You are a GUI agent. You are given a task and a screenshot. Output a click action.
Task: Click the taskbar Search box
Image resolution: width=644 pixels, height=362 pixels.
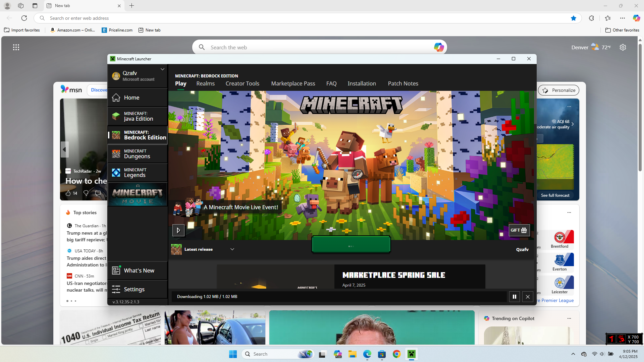[x=278, y=354]
